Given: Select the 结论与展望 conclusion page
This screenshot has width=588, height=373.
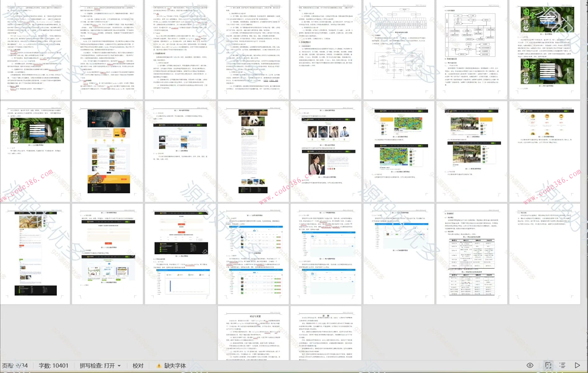Looking at the screenshot, I should coord(253,333).
